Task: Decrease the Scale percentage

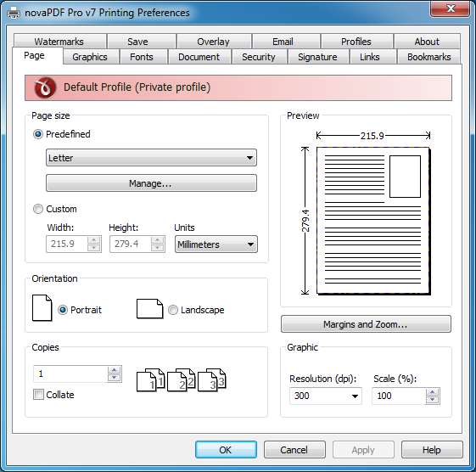Action: coord(432,399)
